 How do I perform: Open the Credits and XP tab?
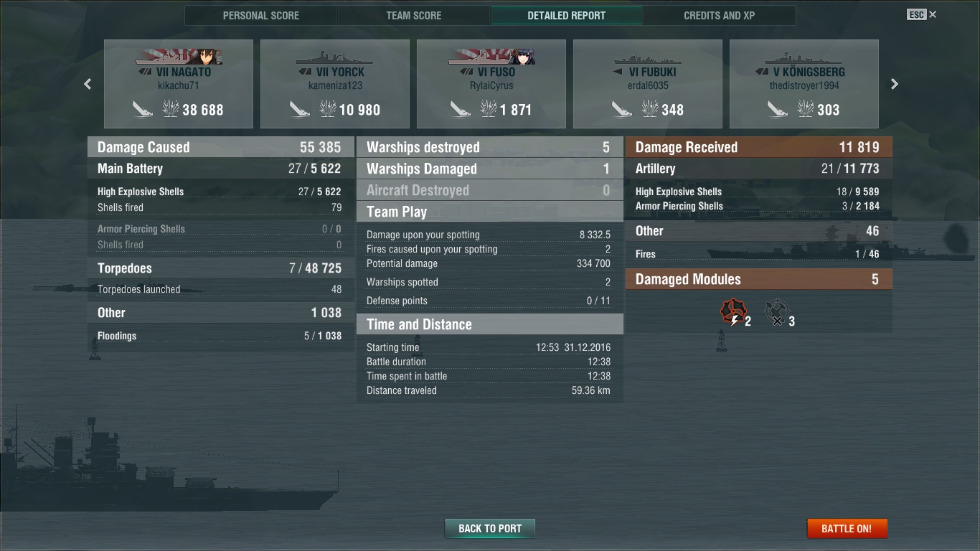720,15
